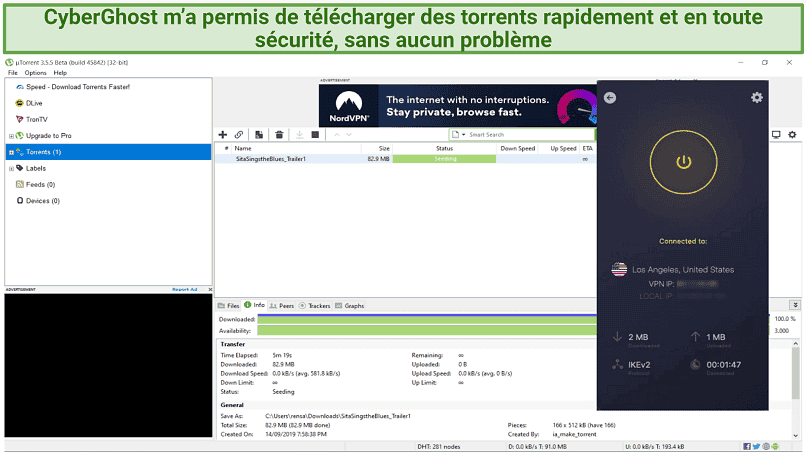
Task: Switch to the Info tab
Action: (254, 305)
